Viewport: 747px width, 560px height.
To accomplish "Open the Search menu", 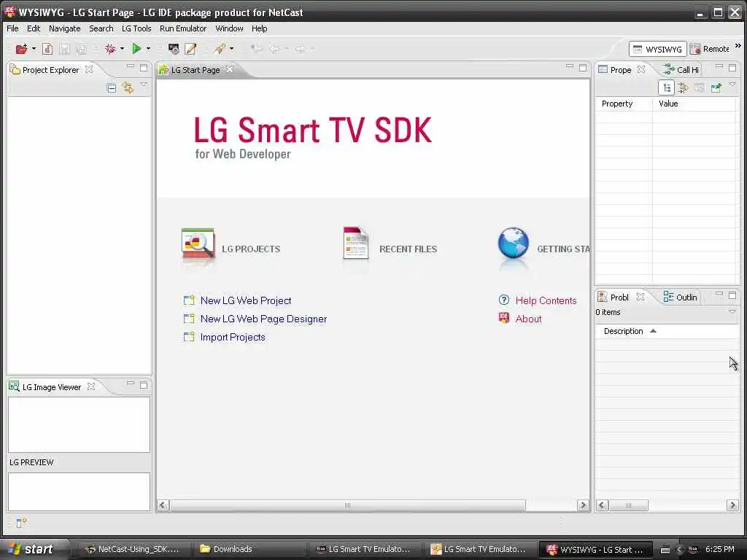I will [101, 28].
